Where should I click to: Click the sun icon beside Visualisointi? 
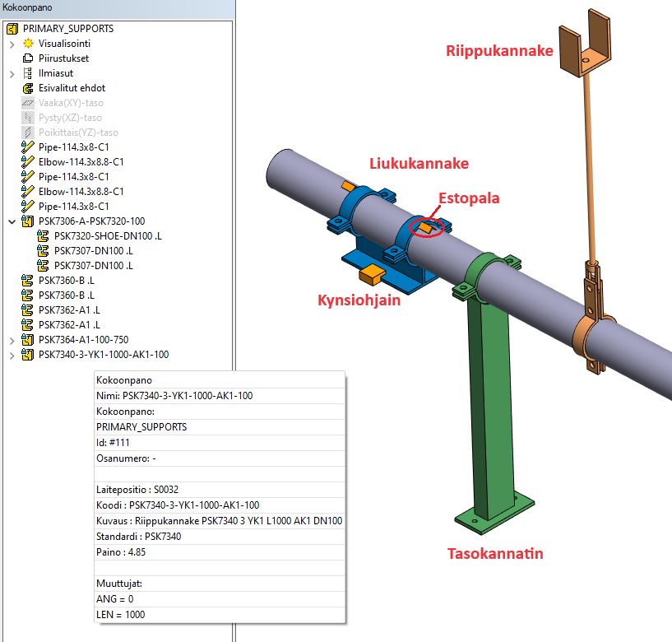(28, 44)
